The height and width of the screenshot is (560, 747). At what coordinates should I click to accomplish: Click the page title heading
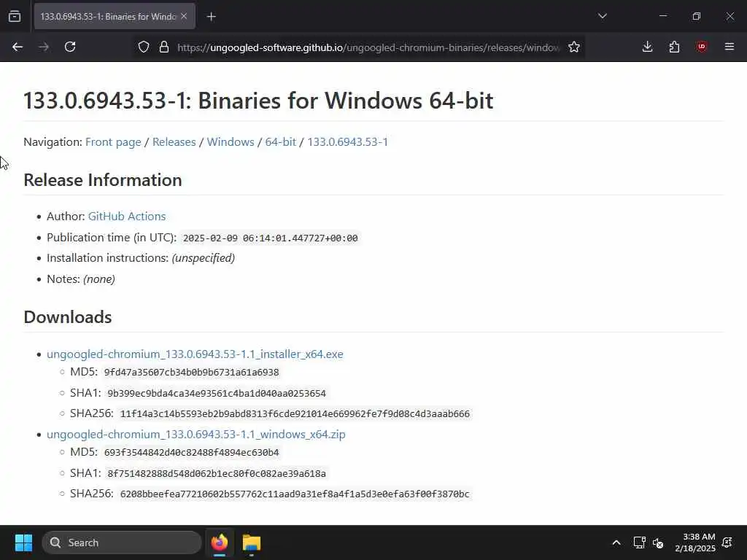click(258, 101)
